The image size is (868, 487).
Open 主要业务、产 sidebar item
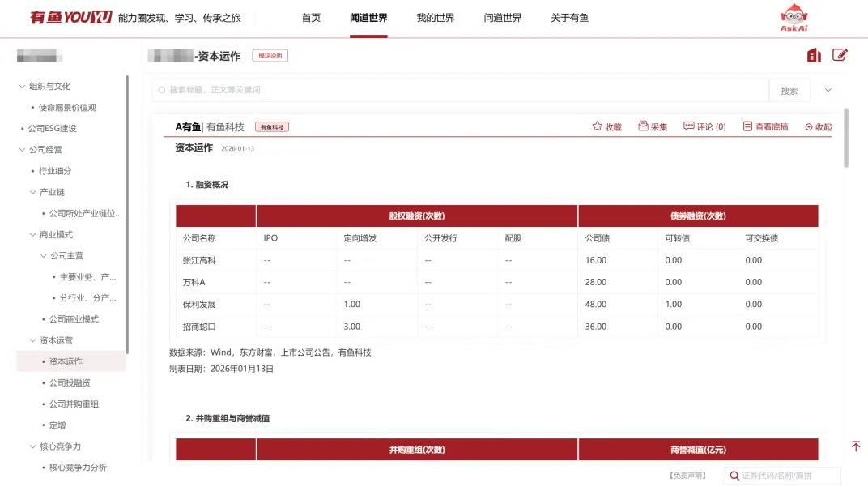(87, 277)
